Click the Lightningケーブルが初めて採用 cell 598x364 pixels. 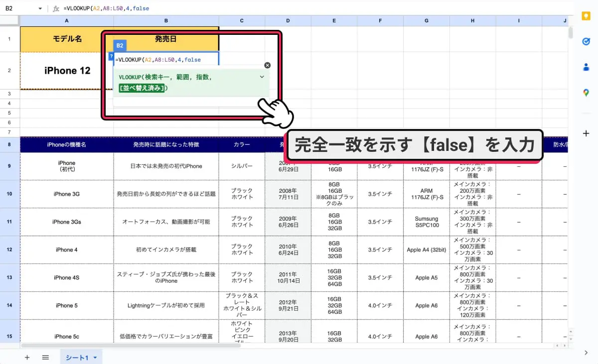pyautogui.click(x=166, y=305)
